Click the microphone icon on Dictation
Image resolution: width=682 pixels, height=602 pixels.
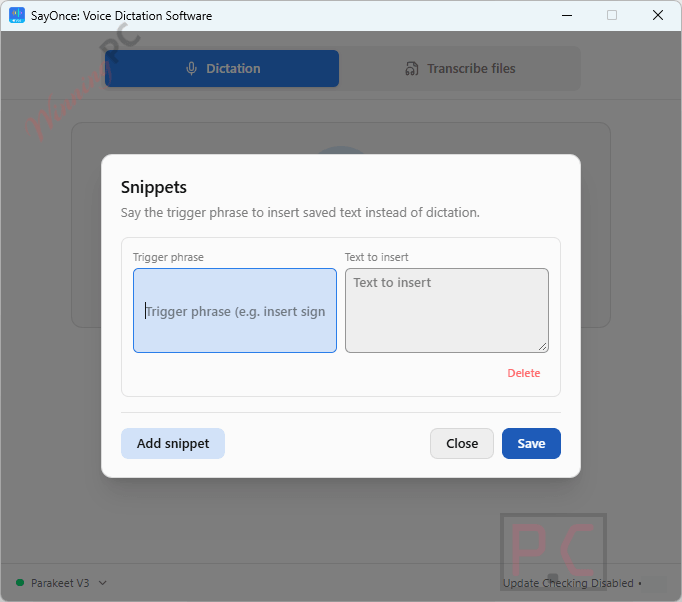coord(191,69)
